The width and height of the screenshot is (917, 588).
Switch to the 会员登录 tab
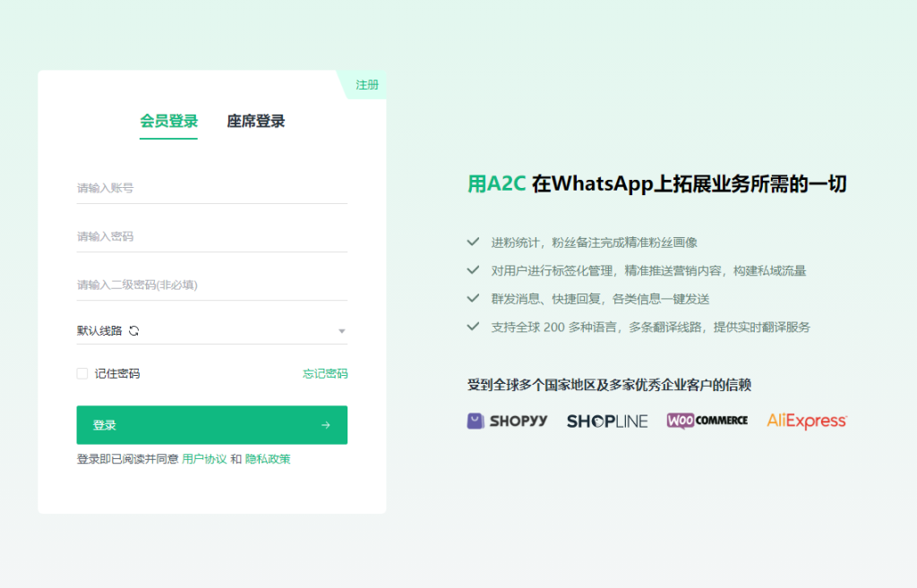(x=168, y=122)
